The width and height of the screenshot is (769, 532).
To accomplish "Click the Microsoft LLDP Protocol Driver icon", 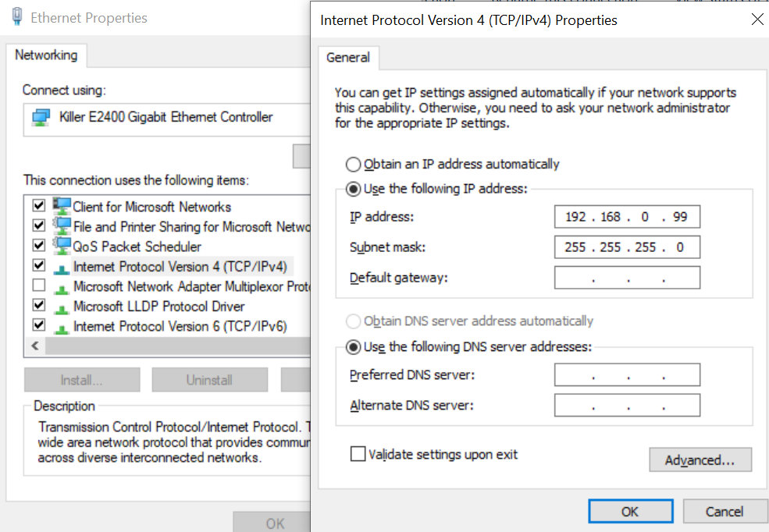I will pos(62,308).
